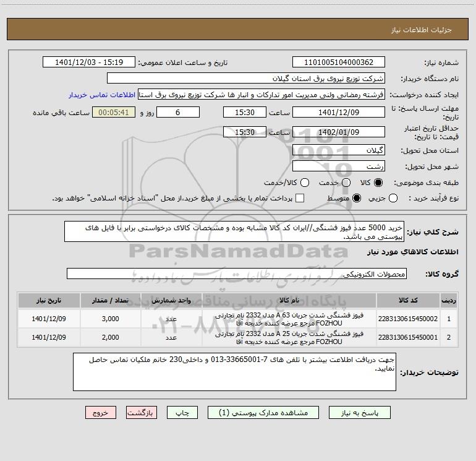476x461 pixels.
Task: Choose the متوسط purchase type radio
Action: pos(357,198)
